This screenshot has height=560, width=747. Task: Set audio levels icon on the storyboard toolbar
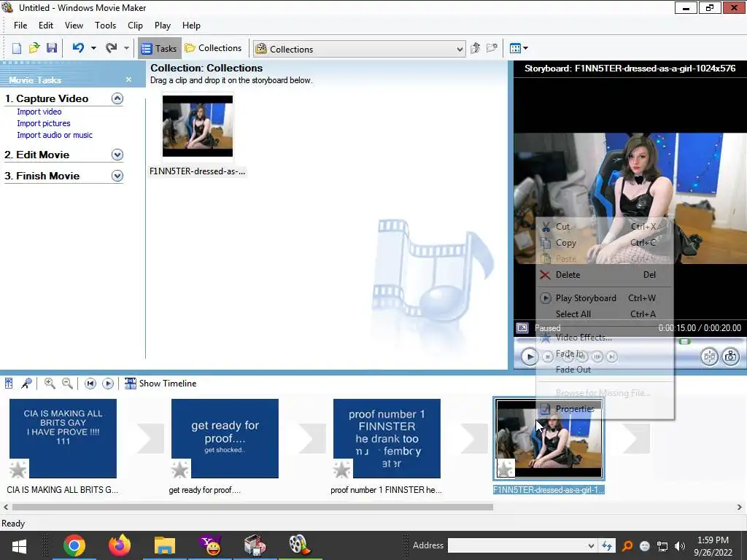coord(9,384)
